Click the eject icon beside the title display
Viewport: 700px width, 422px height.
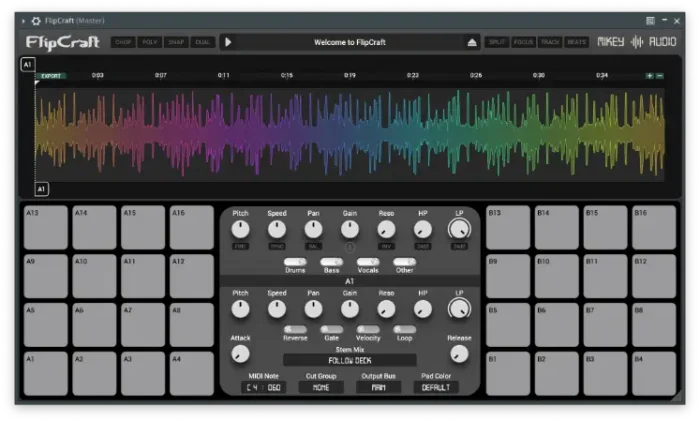(472, 42)
